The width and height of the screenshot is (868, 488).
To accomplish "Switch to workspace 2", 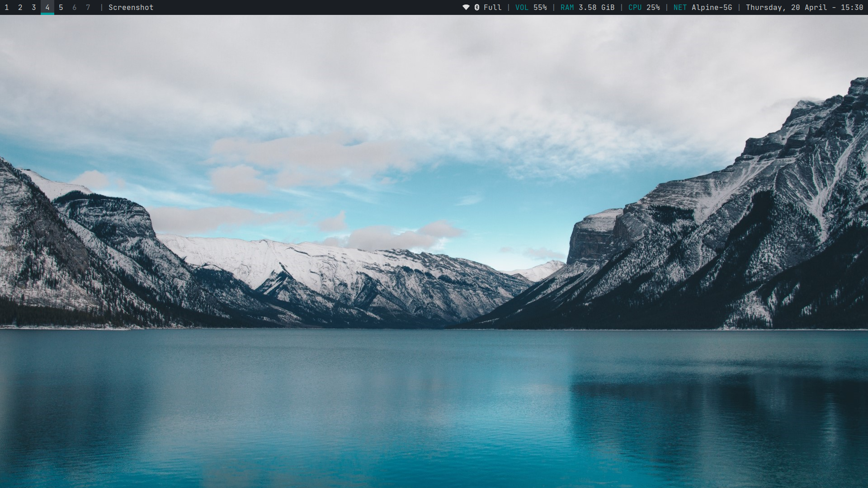I will pyautogui.click(x=20, y=7).
